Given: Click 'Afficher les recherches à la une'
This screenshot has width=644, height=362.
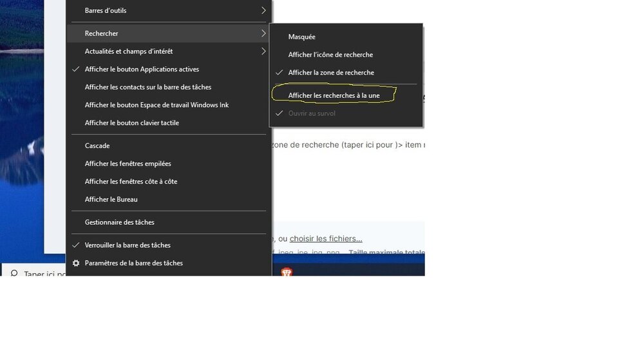Looking at the screenshot, I should 334,95.
